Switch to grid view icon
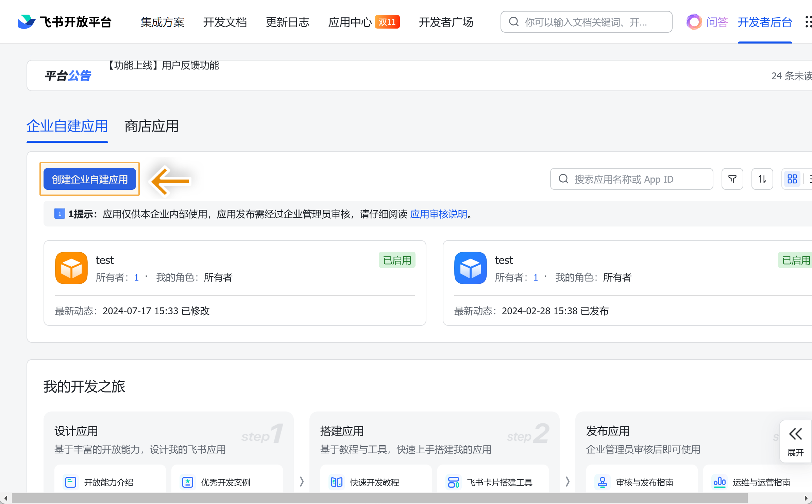The image size is (812, 504). [x=792, y=179]
